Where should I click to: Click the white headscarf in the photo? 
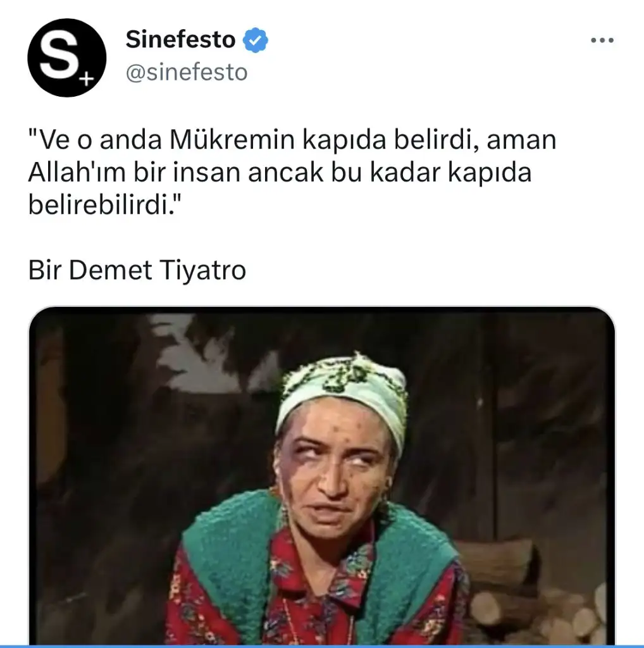[343, 390]
